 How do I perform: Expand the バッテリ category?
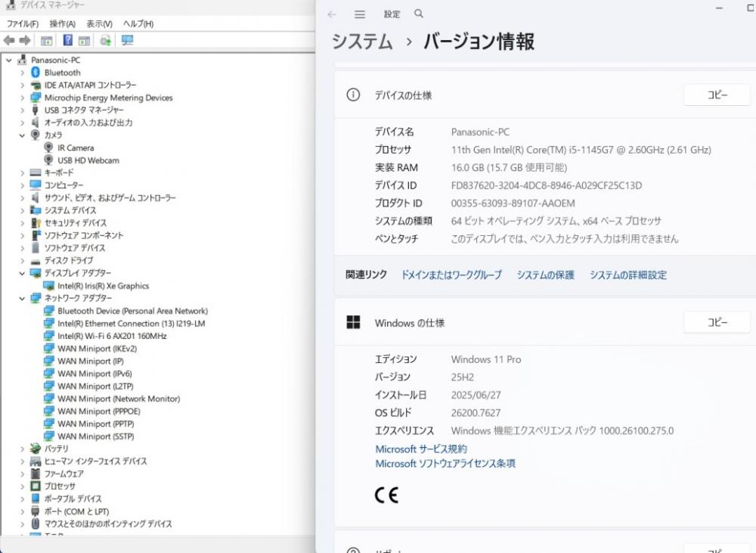22,449
